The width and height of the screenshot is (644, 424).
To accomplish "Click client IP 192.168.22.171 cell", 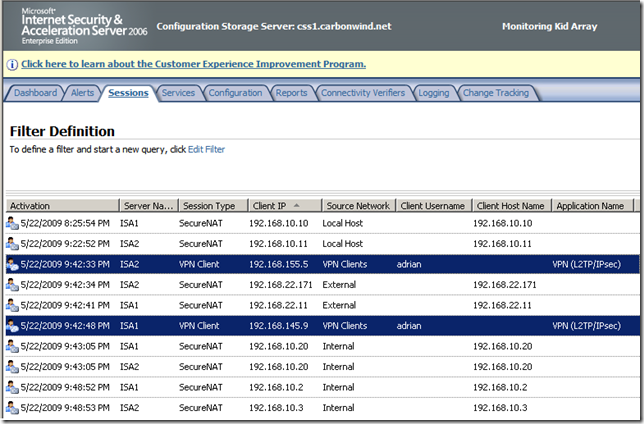I will click(281, 285).
